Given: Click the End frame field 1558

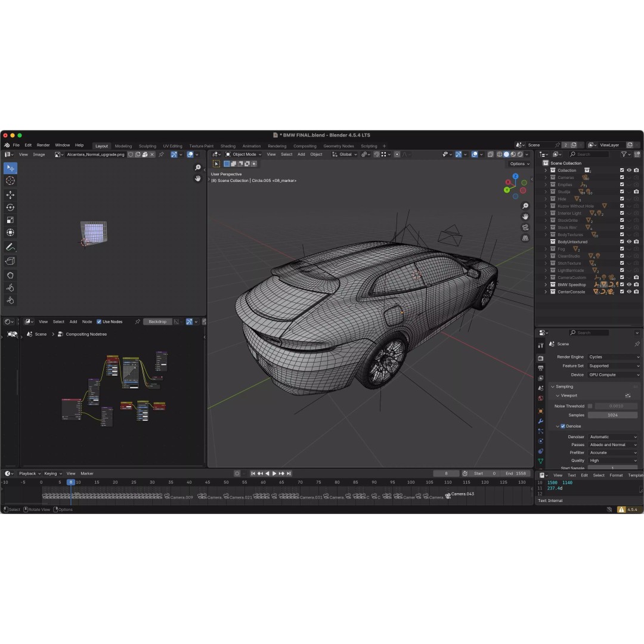Looking at the screenshot, I should [x=515, y=473].
